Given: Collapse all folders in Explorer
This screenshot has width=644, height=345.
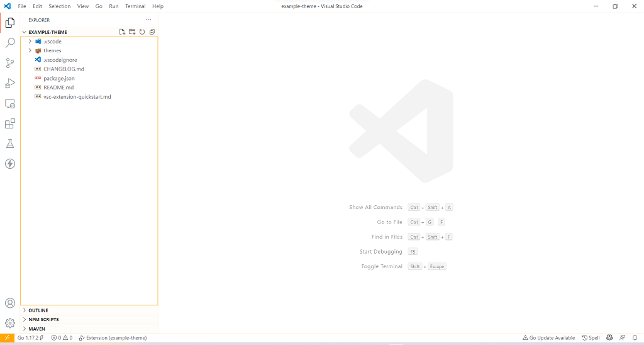Looking at the screenshot, I should [152, 31].
